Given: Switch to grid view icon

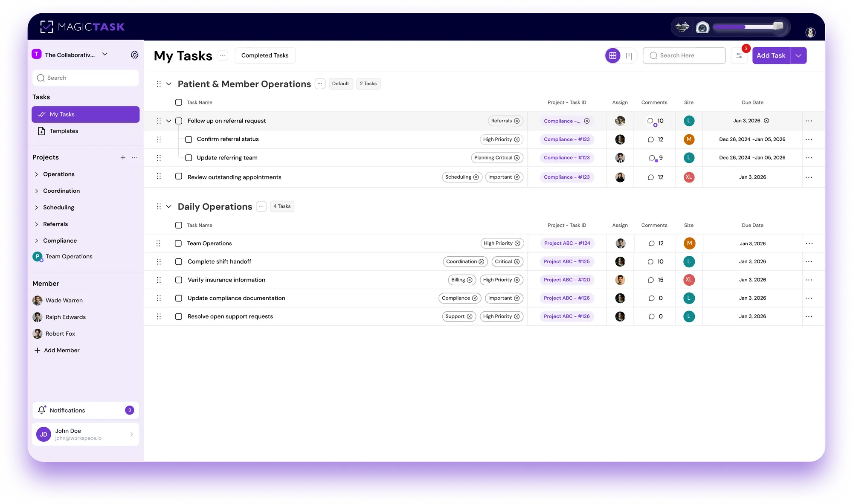Looking at the screenshot, I should click(x=613, y=55).
